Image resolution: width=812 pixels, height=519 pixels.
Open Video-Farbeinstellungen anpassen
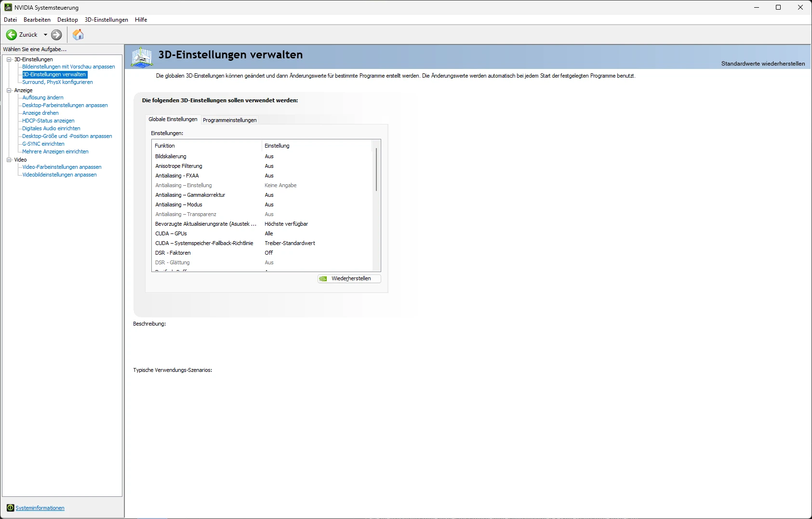pyautogui.click(x=62, y=167)
